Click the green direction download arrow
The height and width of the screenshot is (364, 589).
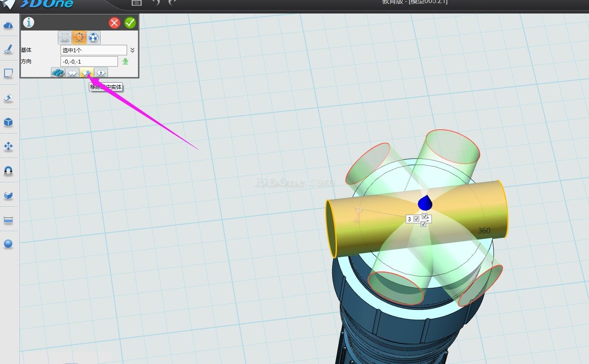125,61
